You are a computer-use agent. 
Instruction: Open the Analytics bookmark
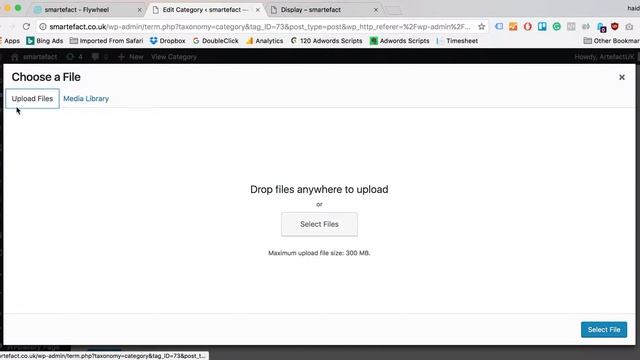pyautogui.click(x=264, y=41)
